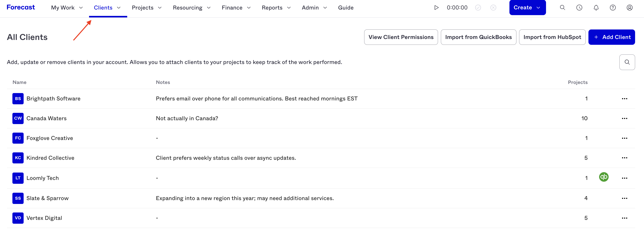Click Slate & Sparrow project count 4

click(586, 198)
